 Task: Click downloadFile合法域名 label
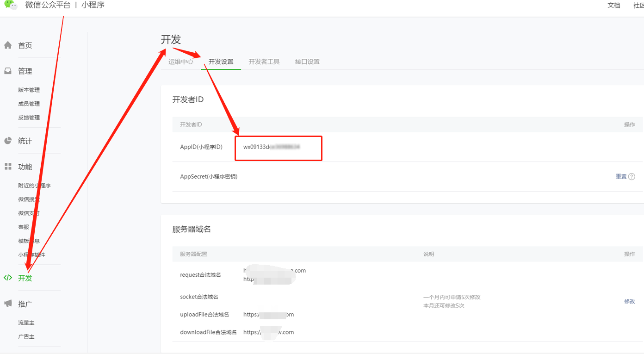point(208,332)
